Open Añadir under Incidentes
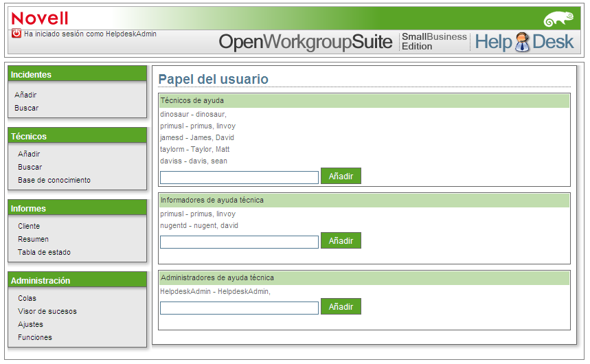Screen dimensions: 590x364 click(25, 95)
